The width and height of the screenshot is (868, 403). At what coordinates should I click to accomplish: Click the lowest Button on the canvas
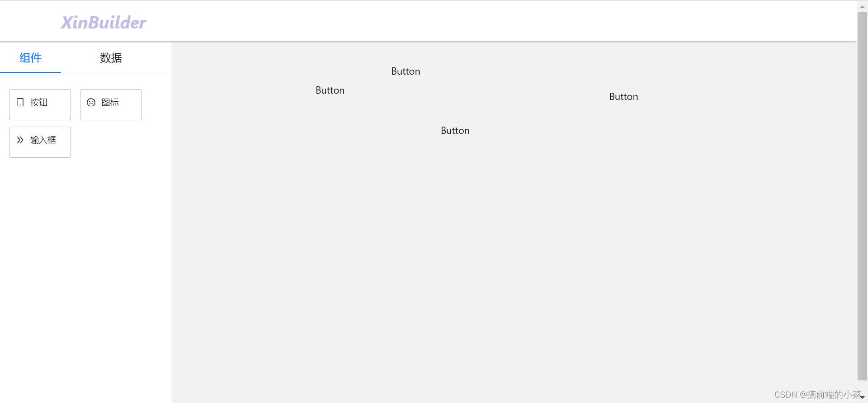coord(455,131)
